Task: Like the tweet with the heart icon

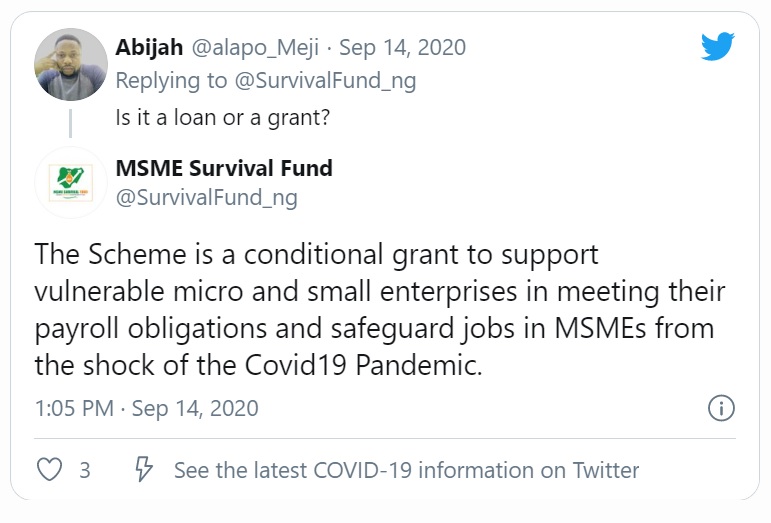Action: click(47, 469)
